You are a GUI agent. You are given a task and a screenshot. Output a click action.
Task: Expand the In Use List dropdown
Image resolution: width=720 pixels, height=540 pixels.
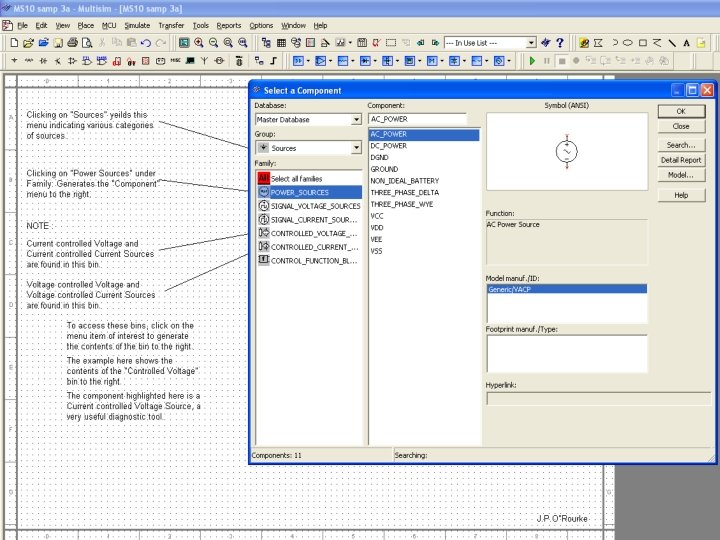pyautogui.click(x=532, y=43)
